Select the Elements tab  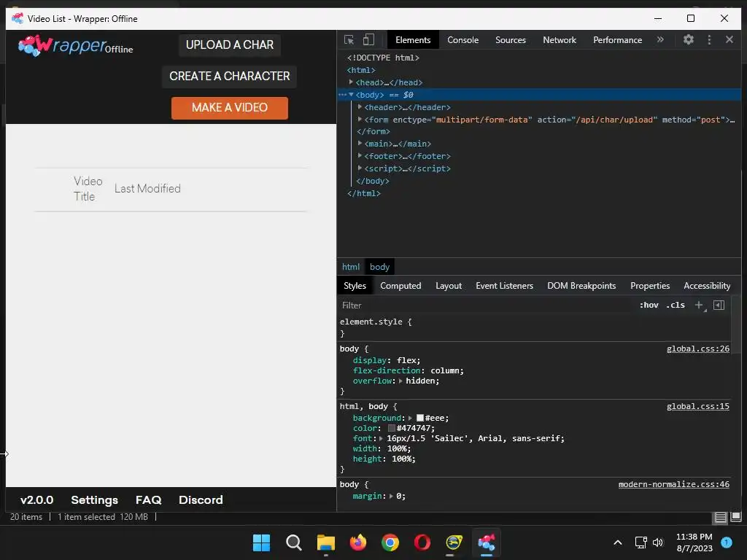click(413, 40)
